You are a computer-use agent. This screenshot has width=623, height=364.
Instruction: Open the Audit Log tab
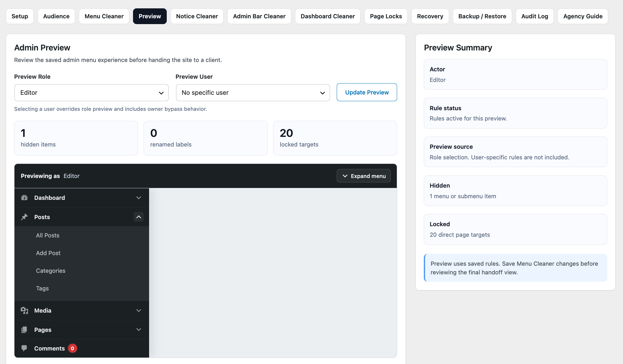pos(535,16)
